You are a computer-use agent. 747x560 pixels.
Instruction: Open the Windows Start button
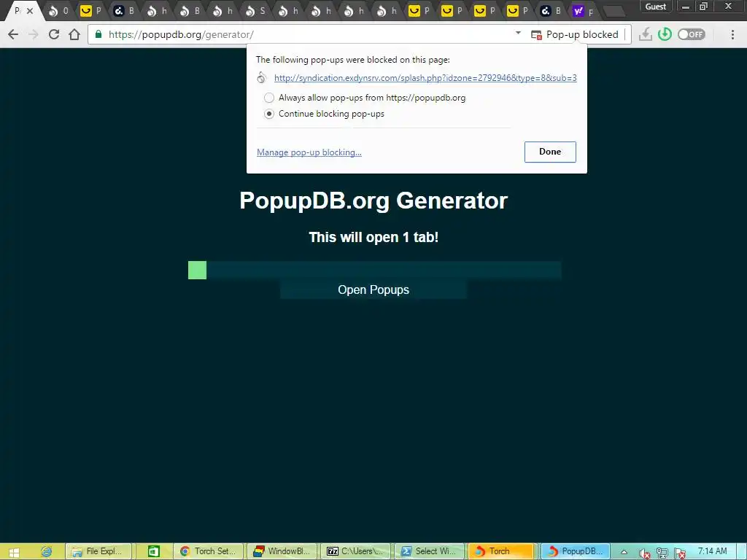tap(14, 552)
